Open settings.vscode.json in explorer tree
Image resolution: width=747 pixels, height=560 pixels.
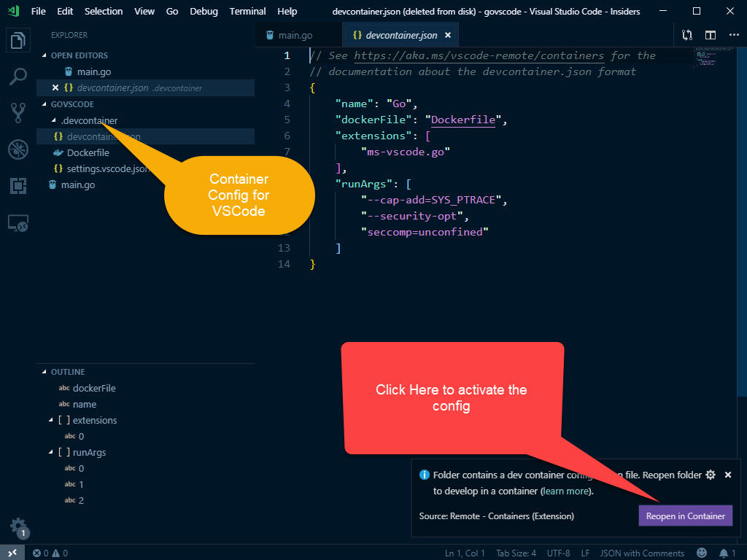tap(145, 168)
